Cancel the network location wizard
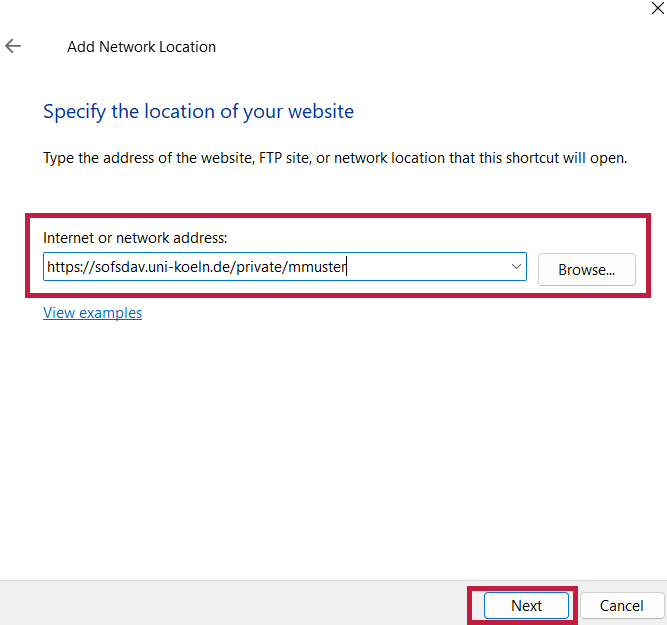The height and width of the screenshot is (625, 667). point(621,605)
